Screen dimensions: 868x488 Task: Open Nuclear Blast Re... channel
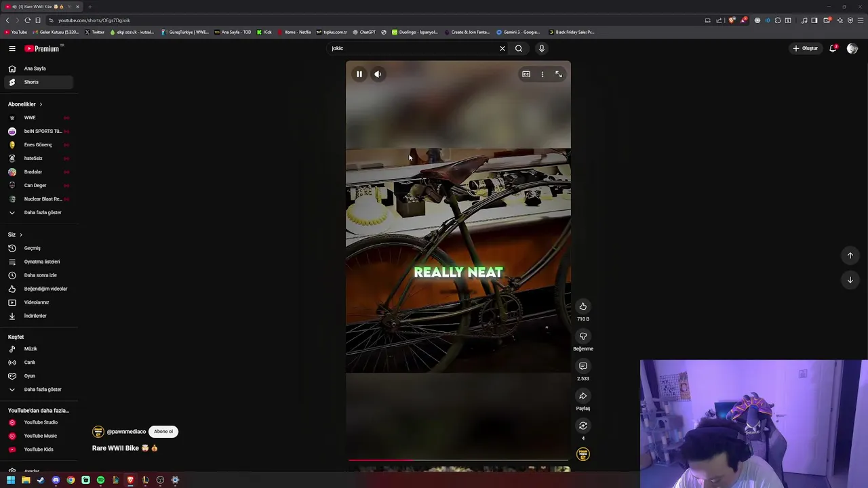(x=37, y=199)
